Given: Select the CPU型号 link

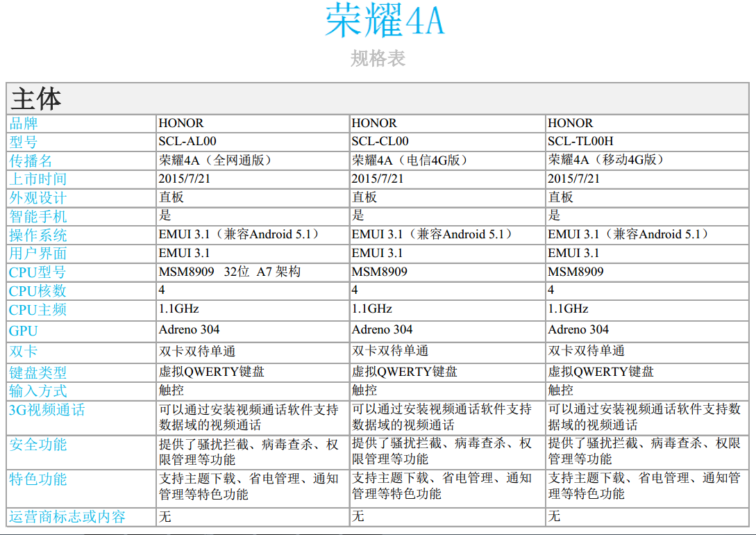Looking at the screenshot, I should (x=36, y=272).
